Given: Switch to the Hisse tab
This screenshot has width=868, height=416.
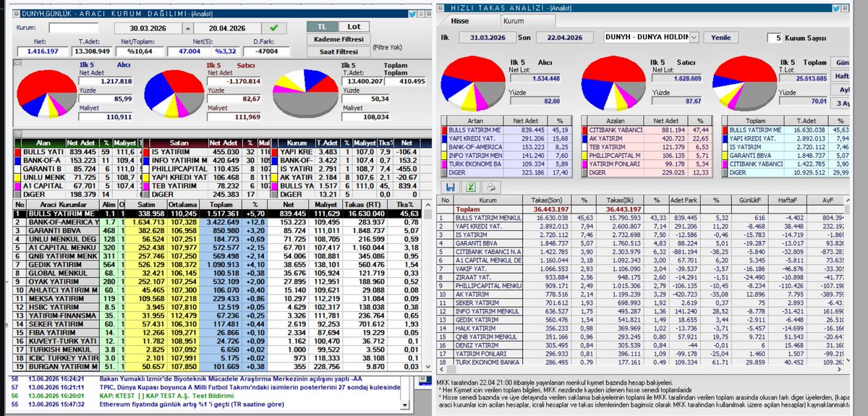Looking at the screenshot, I should [x=460, y=22].
